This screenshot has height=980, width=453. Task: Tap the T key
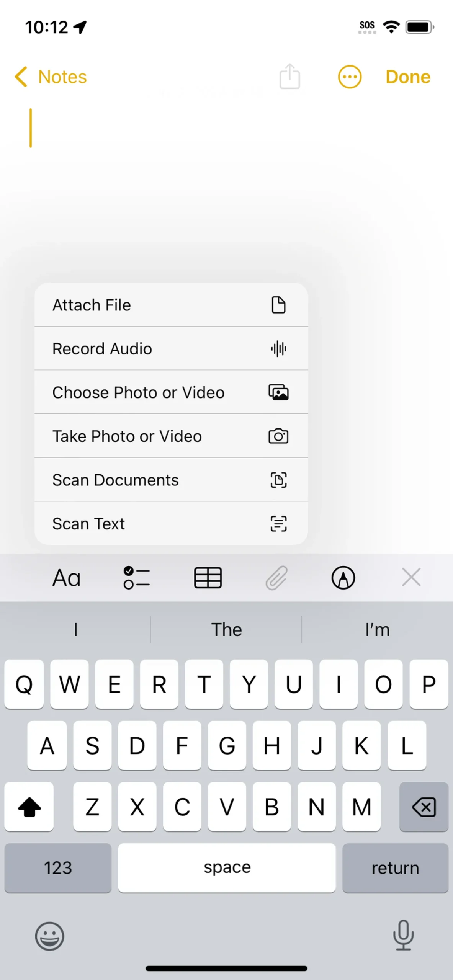[x=204, y=684]
